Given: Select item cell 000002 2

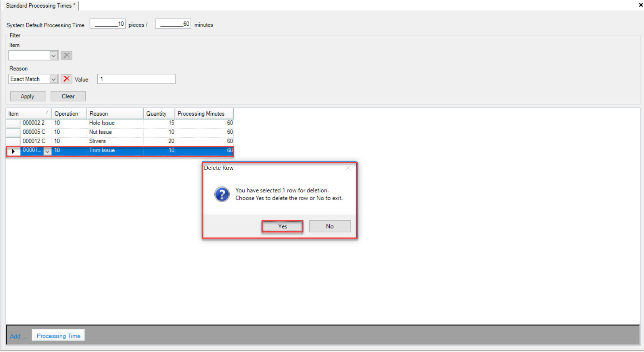Looking at the screenshot, I should pos(36,123).
